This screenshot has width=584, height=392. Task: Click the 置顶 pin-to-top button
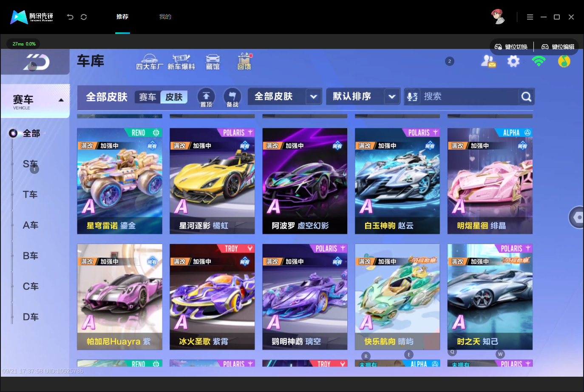(x=206, y=97)
